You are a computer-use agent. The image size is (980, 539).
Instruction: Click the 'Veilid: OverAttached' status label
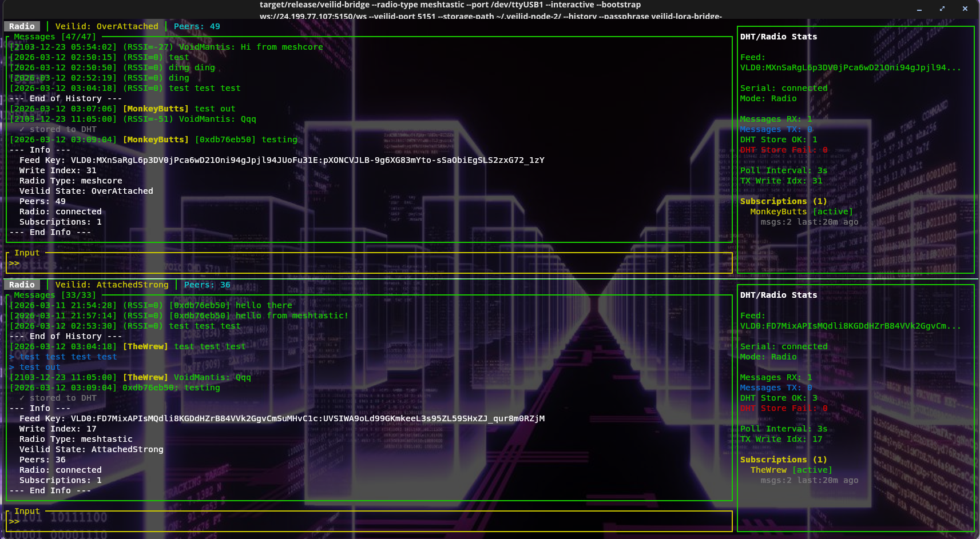pos(106,26)
